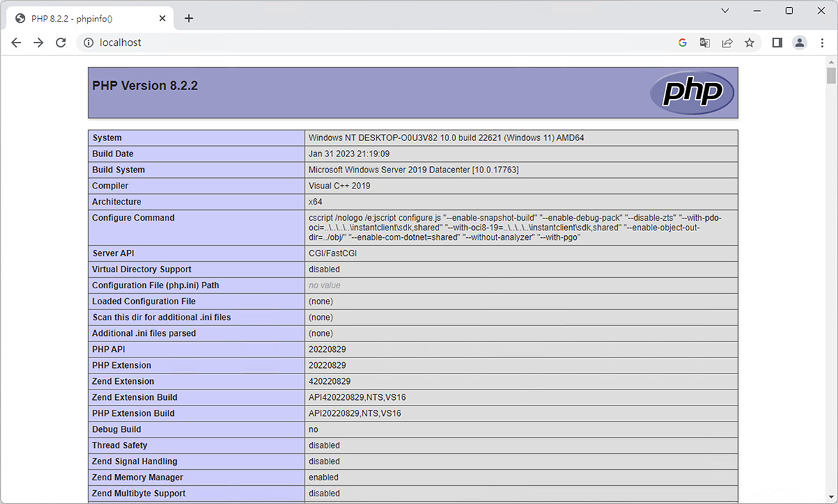The height and width of the screenshot is (504, 838).
Task: Select 'Jan 31 2023 21:19:09' value
Action: point(349,154)
